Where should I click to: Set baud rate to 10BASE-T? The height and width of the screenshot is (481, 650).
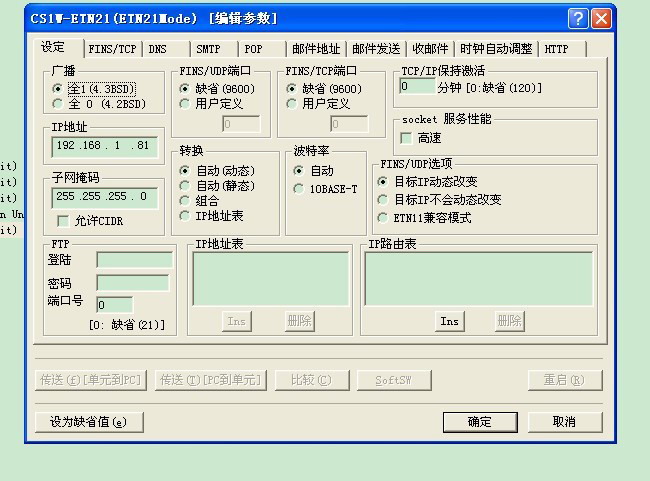tap(299, 189)
